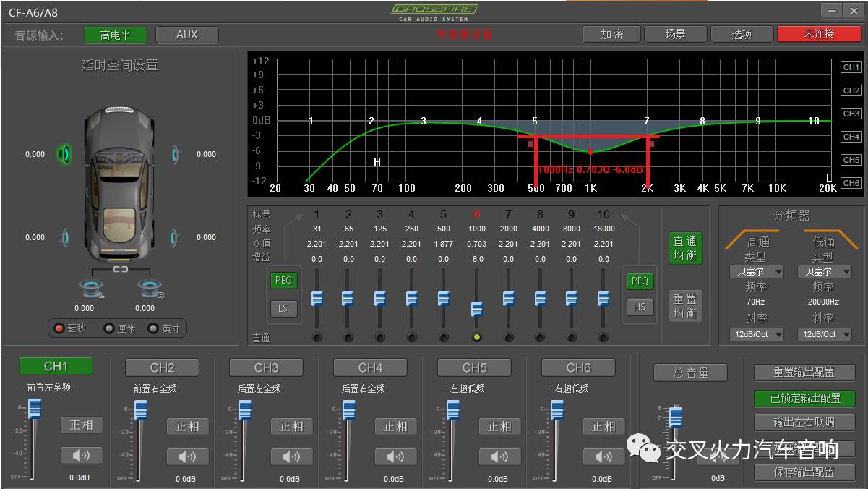Select the HS high-shelf filter icon

639,308
